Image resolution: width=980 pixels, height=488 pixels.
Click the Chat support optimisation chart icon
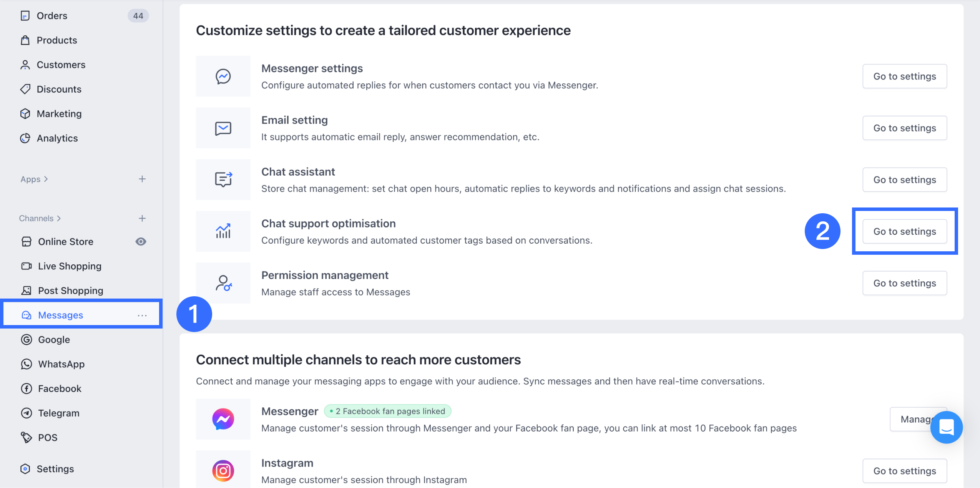coord(223,231)
